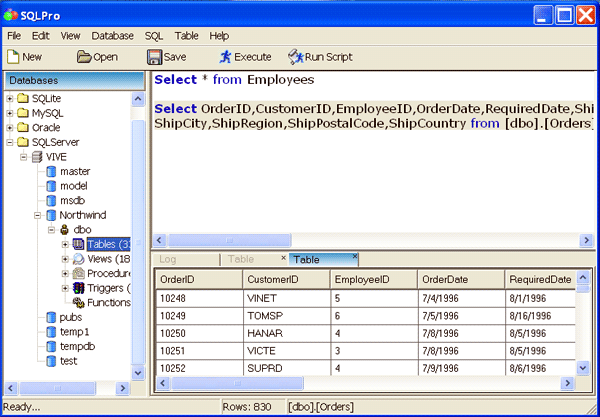This screenshot has width=600, height=417.
Task: Expand the Views tree node
Action: pyautogui.click(x=65, y=259)
